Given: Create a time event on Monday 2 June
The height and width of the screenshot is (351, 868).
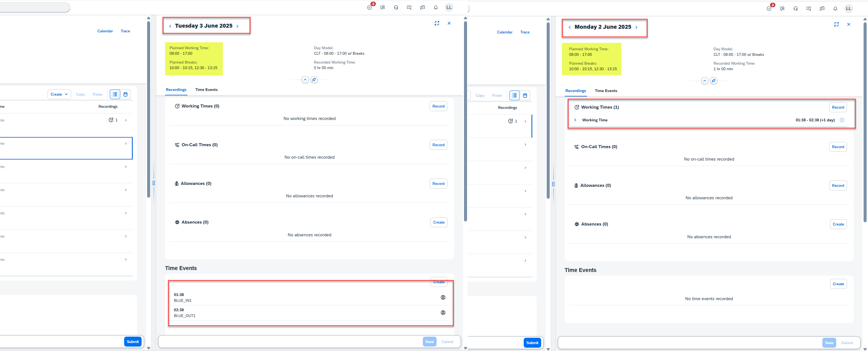Looking at the screenshot, I should point(838,284).
